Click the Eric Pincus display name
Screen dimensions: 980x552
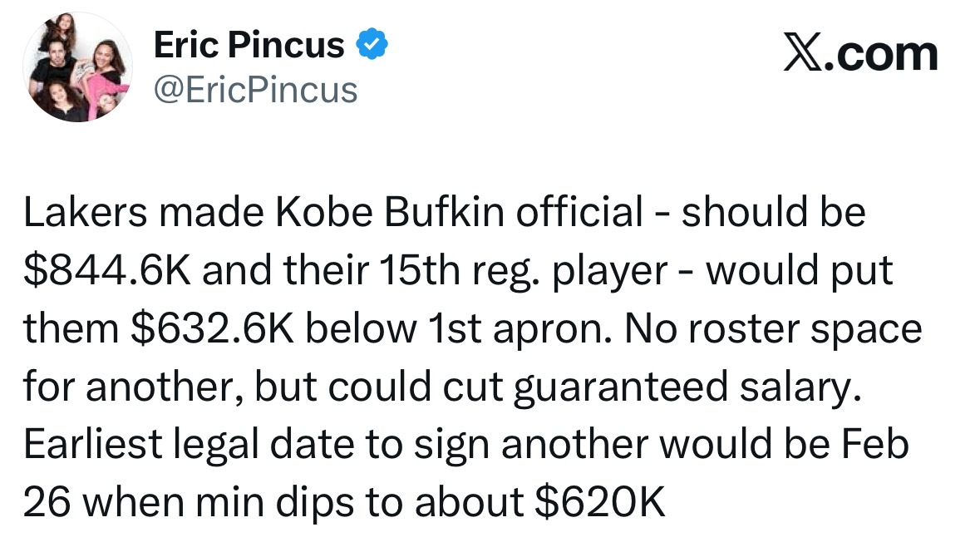click(249, 46)
